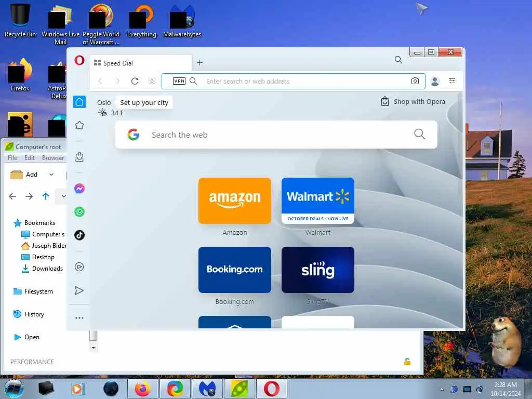Open the Opera main menu logo
The width and height of the screenshot is (532, 399).
coord(79,60)
